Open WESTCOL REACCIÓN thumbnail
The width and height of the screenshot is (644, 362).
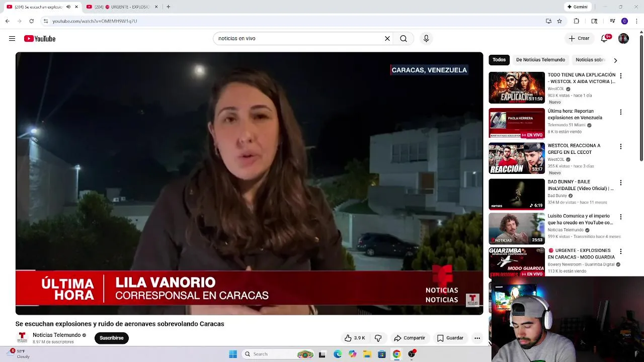point(517,158)
